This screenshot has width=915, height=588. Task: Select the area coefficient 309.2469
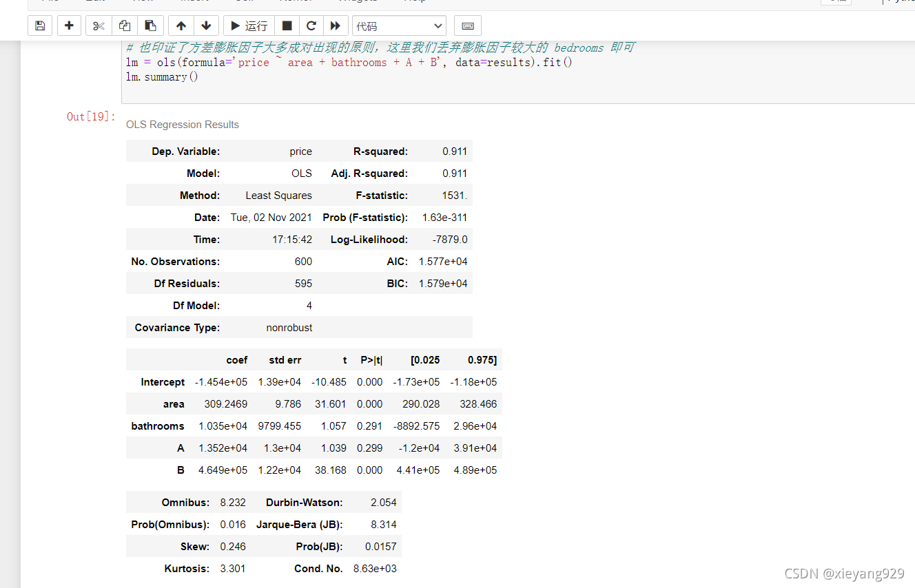(x=226, y=404)
